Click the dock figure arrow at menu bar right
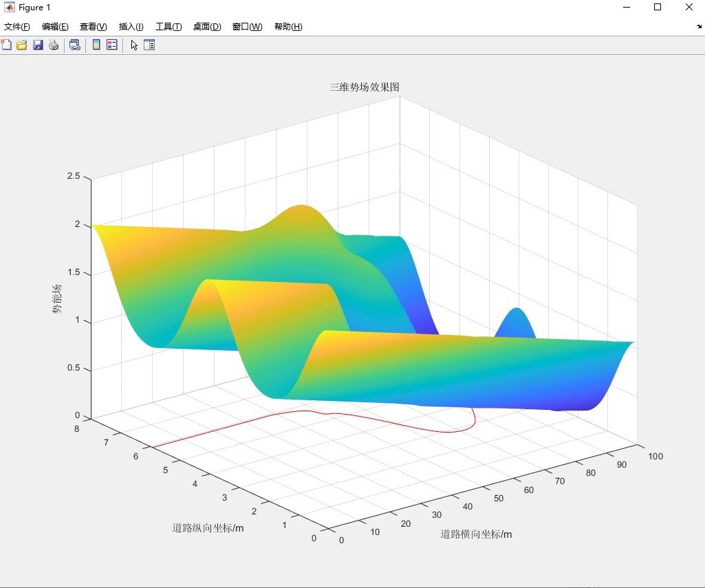This screenshot has height=588, width=705. pyautogui.click(x=699, y=27)
